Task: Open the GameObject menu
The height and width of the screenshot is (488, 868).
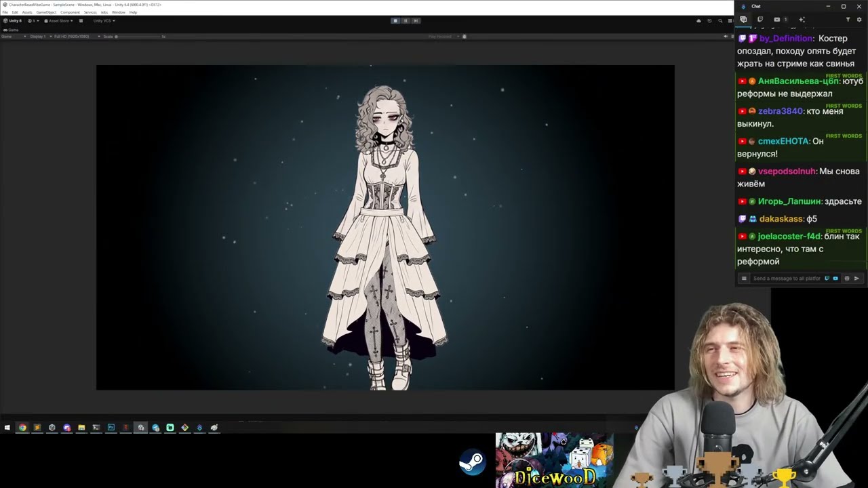Action: [46, 12]
